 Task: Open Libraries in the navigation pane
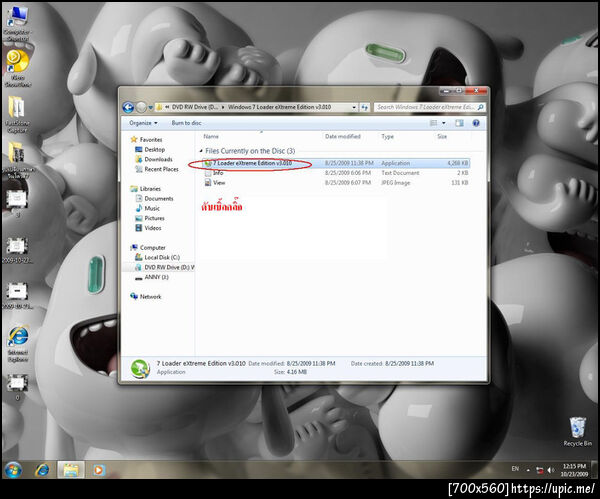tap(150, 189)
